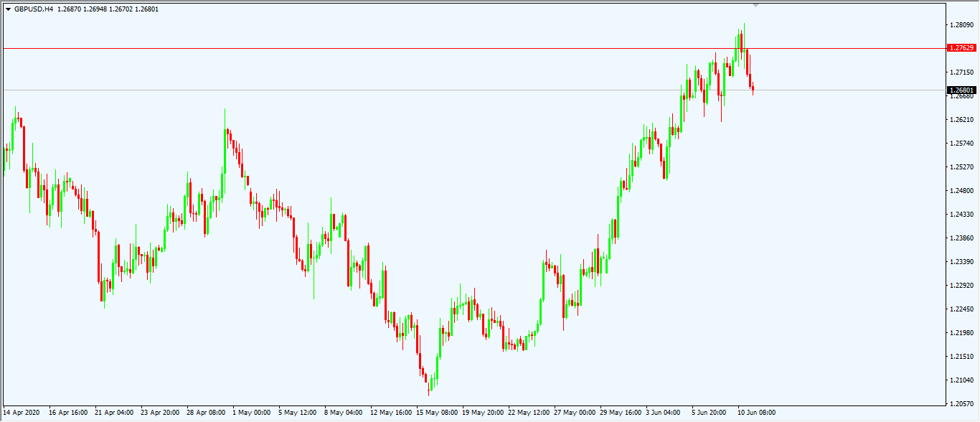Viewport: 980px width, 422px height.
Task: Click the red 1.27629 price tag
Action: [961, 48]
